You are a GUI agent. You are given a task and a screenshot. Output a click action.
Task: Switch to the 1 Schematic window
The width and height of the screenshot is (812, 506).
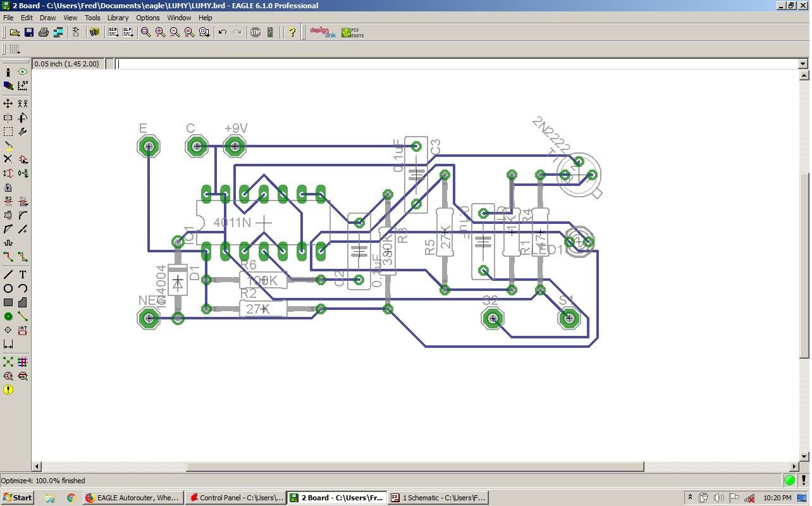coord(438,498)
